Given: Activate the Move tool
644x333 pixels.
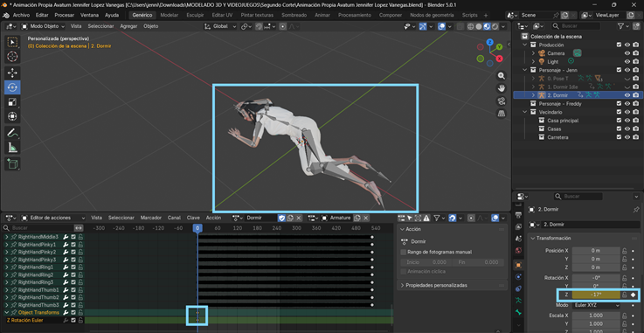Looking at the screenshot, I should click(x=12, y=73).
